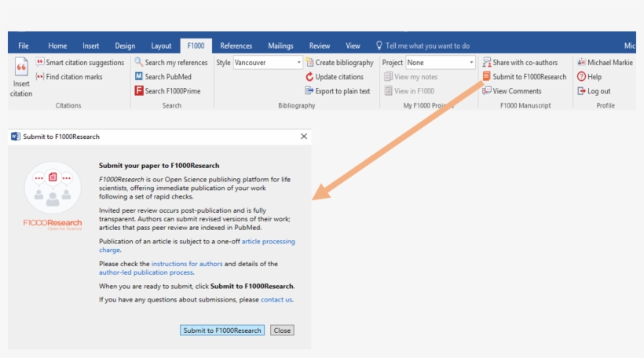
Task: Click the View Comments icon
Action: tap(487, 91)
